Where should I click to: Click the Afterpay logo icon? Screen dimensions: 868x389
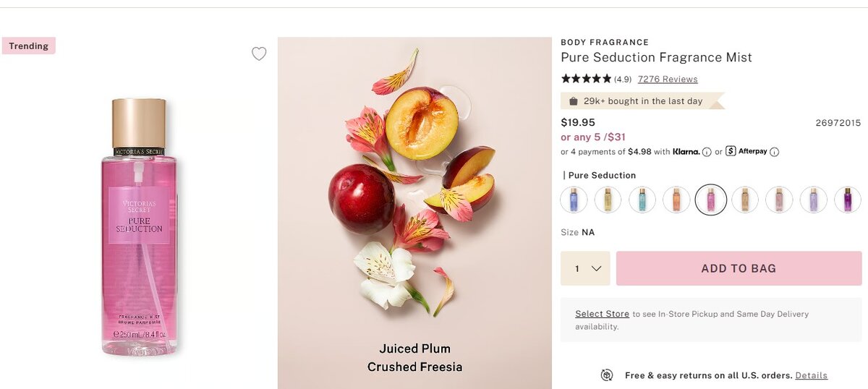(x=731, y=151)
